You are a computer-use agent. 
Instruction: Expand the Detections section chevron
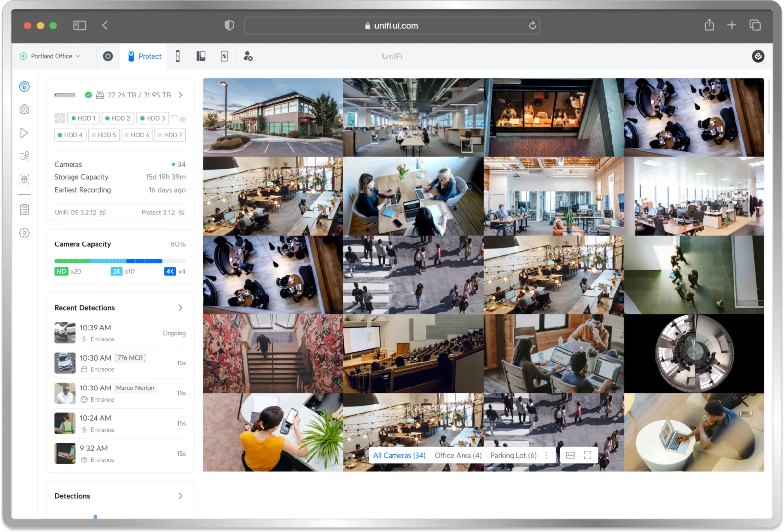point(180,496)
